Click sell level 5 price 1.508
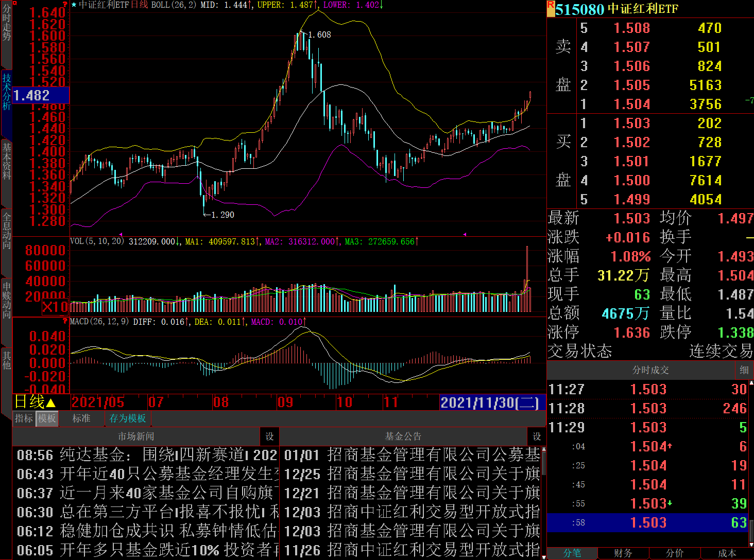Screen dimensions: 754x560 (632, 28)
